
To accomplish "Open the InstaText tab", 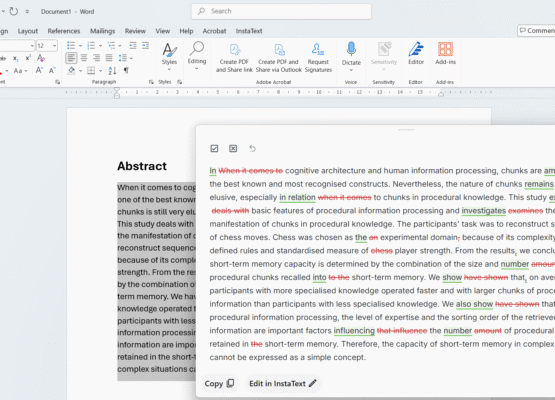I will (249, 31).
